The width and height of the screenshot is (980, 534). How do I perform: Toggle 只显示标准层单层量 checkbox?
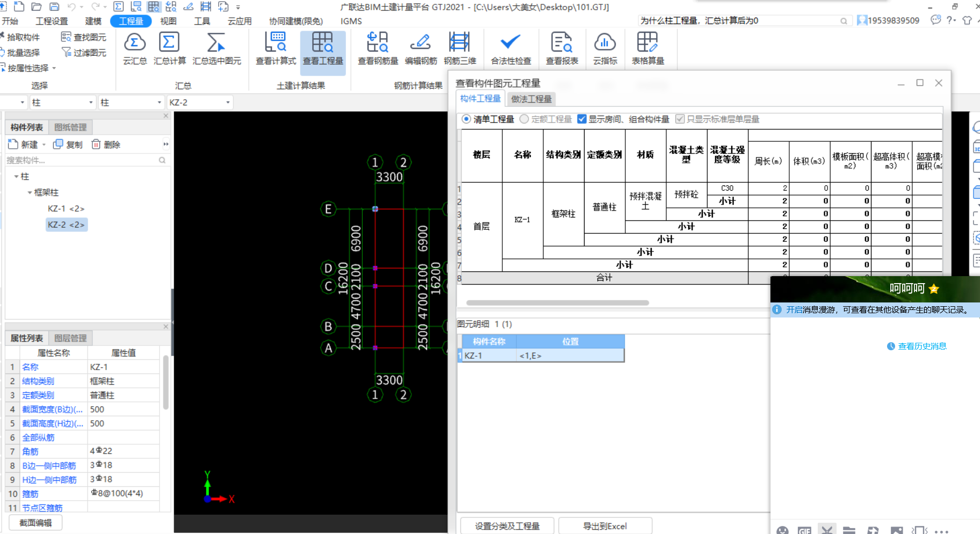coord(680,119)
